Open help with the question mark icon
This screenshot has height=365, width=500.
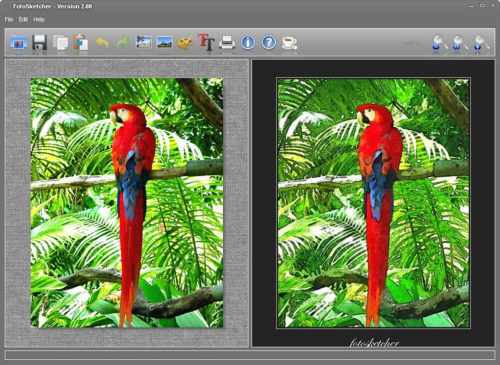click(x=269, y=43)
